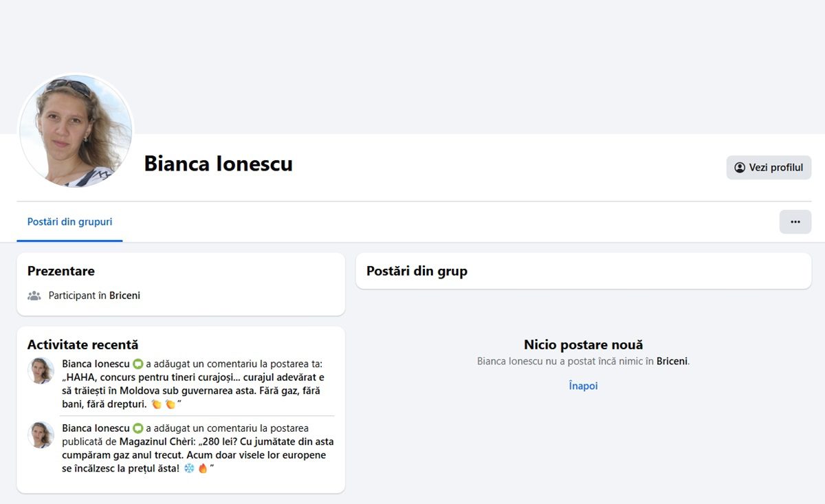Click the person icon inside Vezi profilul

pos(740,168)
